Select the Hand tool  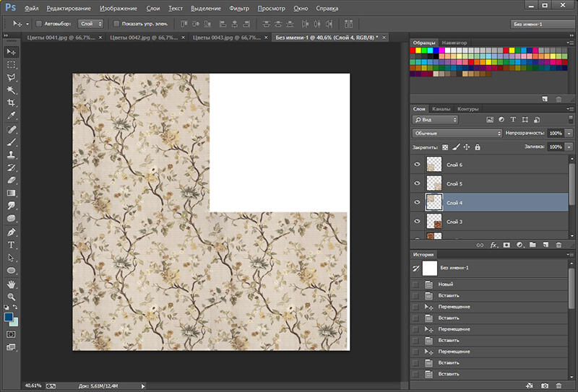(12, 284)
